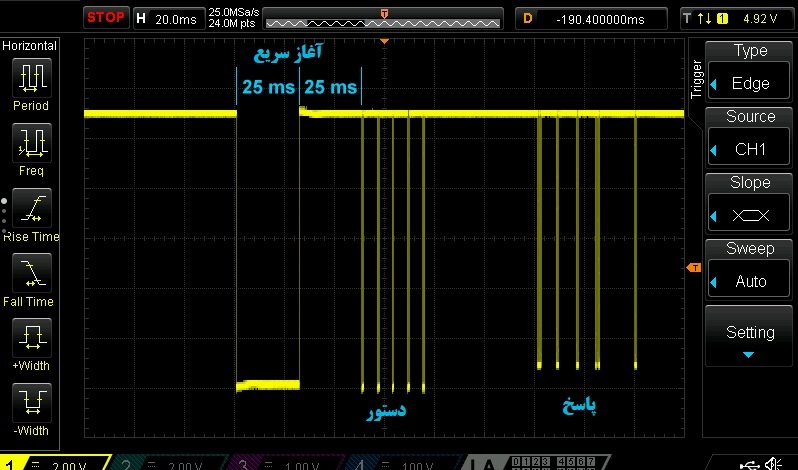Open the trigger Setting submenu

pos(750,336)
